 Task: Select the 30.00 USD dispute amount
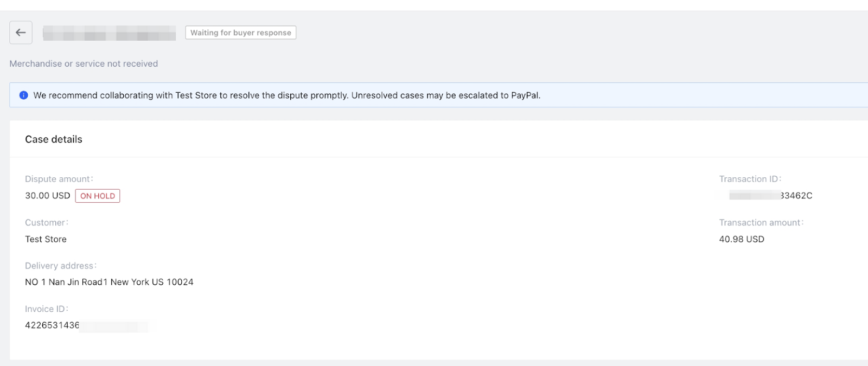coord(48,196)
